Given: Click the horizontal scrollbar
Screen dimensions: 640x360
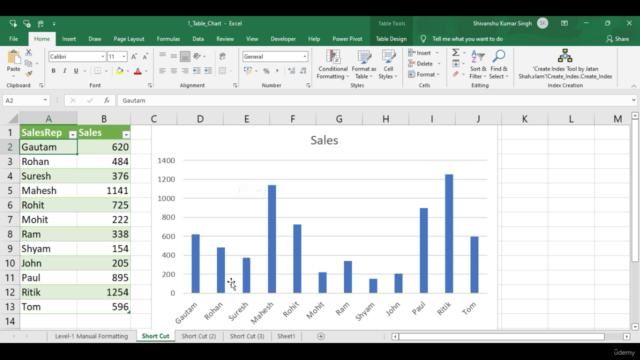Looking at the screenshot, I should pos(501,336).
